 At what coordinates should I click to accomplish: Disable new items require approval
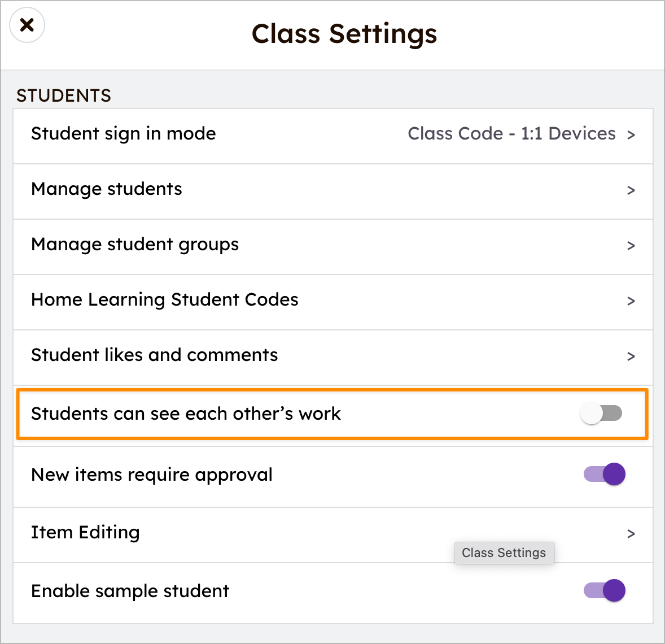[x=604, y=474]
